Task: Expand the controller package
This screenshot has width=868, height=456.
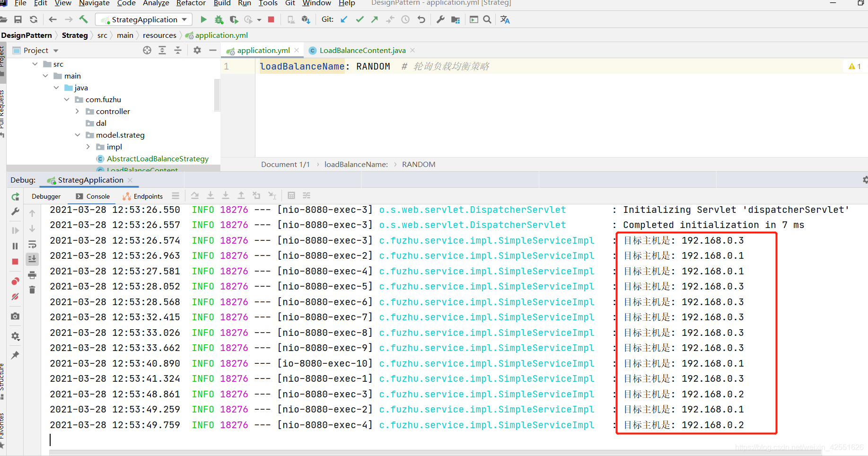Action: (x=77, y=111)
